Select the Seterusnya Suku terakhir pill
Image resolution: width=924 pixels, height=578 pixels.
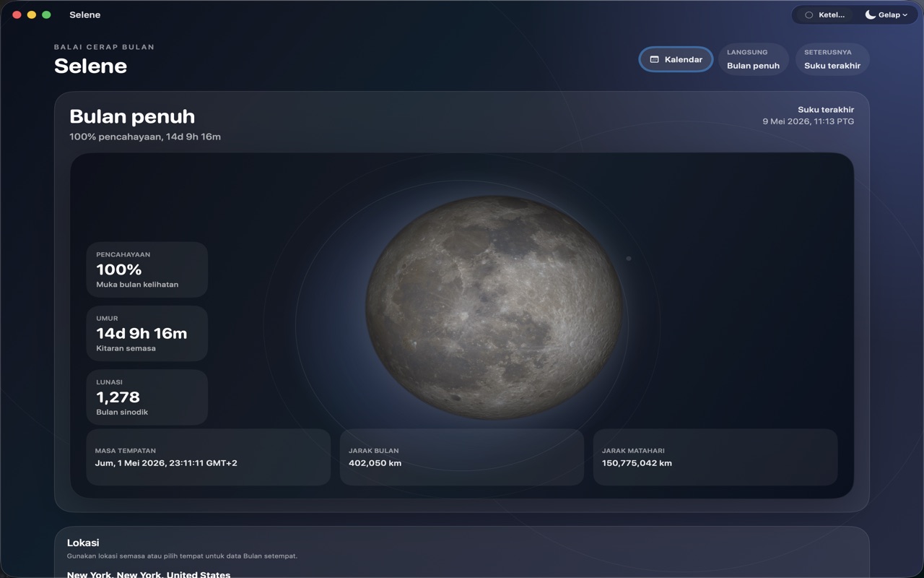832,59
